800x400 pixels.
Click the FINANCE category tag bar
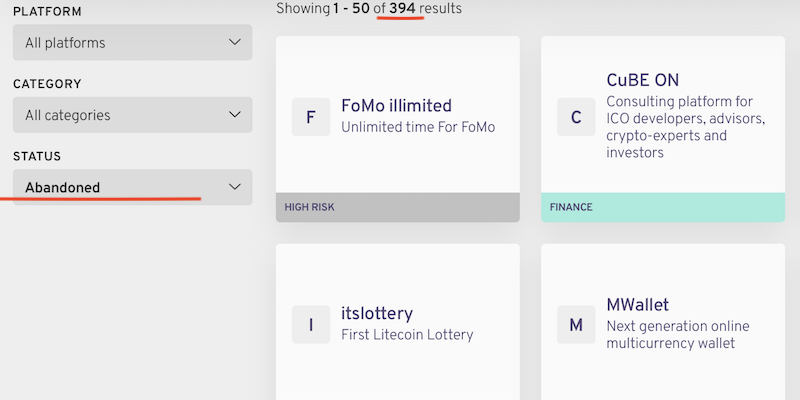[x=663, y=207]
